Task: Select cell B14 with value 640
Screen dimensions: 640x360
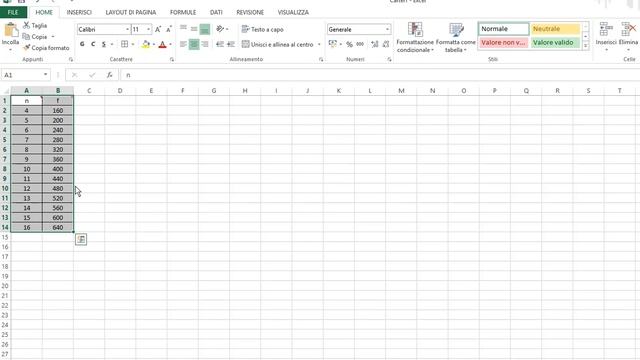Action: tap(58, 227)
